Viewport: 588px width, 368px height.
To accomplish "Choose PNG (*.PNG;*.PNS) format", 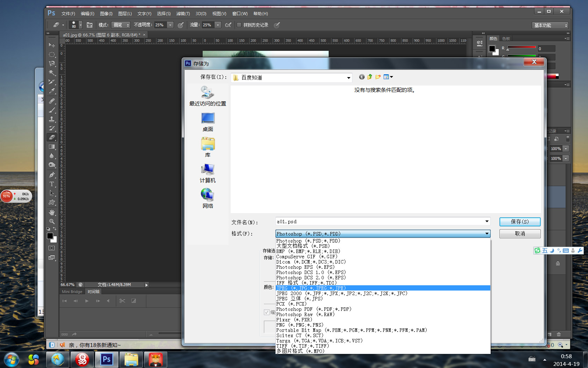I will [x=383, y=325].
